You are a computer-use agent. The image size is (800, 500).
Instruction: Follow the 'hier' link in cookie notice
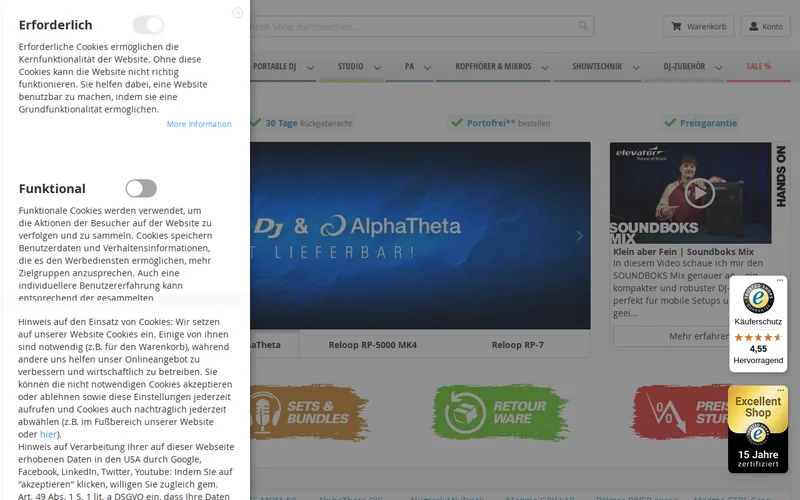(x=48, y=434)
